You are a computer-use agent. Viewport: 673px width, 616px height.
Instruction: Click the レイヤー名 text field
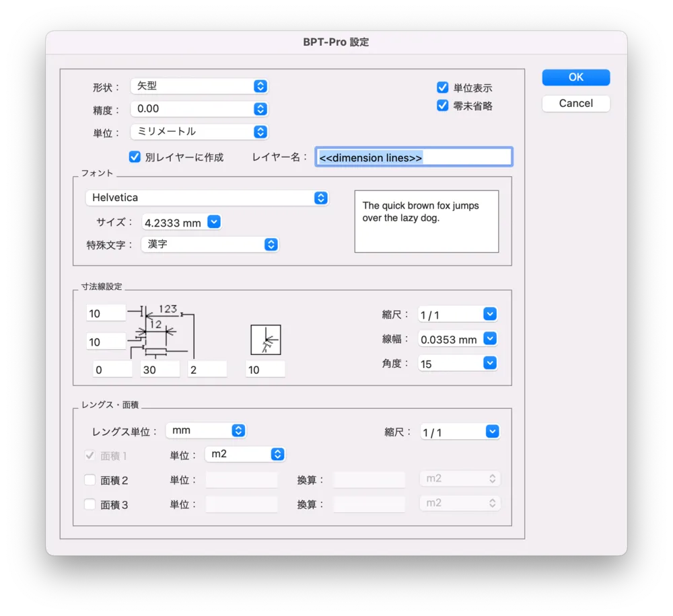[413, 157]
